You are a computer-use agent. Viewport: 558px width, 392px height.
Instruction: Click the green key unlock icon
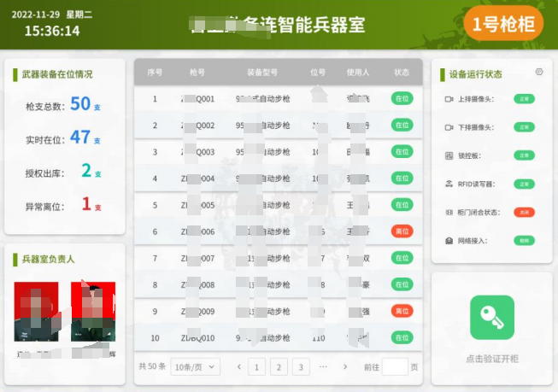pyautogui.click(x=492, y=318)
